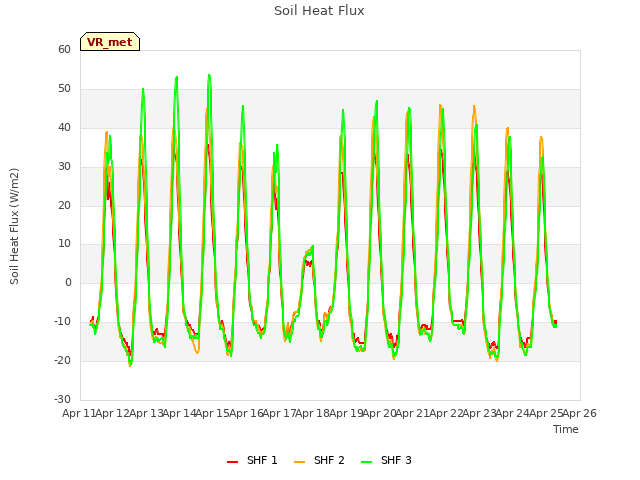Click the SHF 1 legend label
The height and width of the screenshot is (480, 640).
pos(262,460)
